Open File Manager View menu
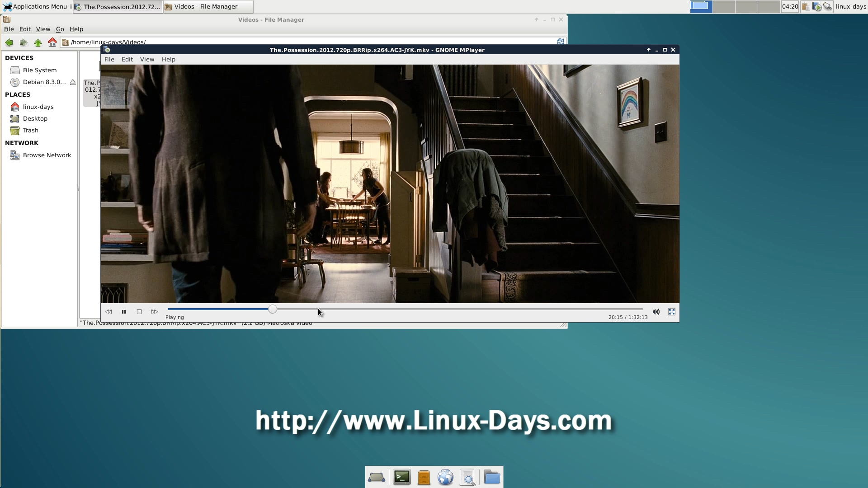Screen dimensions: 868x488 [x=43, y=29]
